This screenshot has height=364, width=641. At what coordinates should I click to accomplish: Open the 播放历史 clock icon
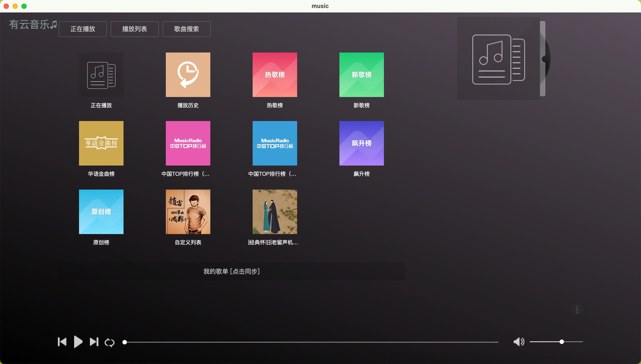[x=188, y=75]
